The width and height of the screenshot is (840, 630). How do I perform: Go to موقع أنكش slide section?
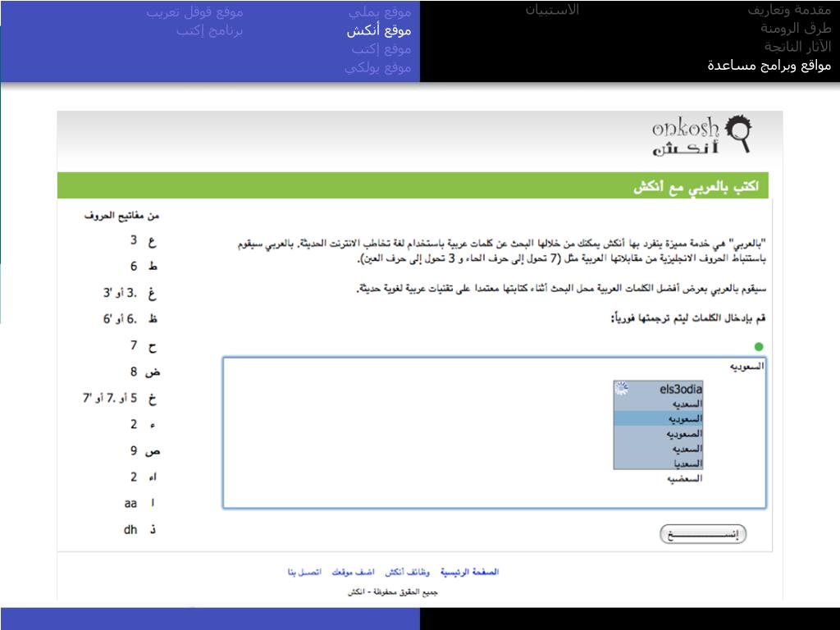point(379,30)
